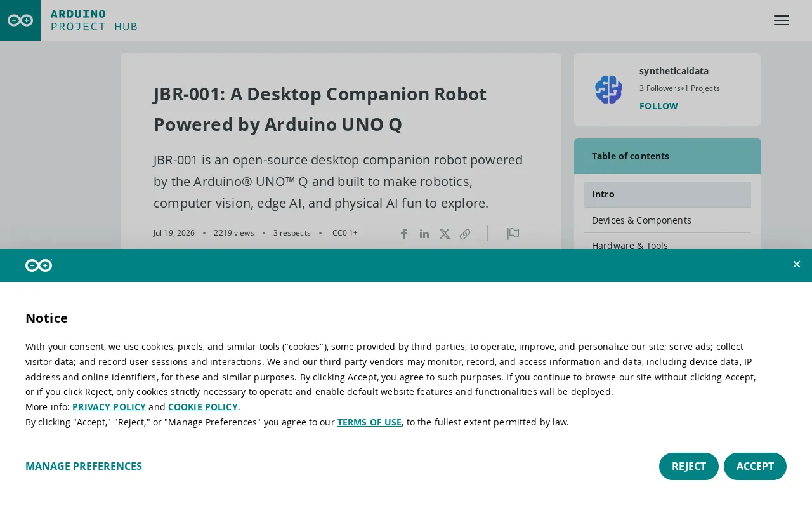Open syntheticaidata profile avatar
The image size is (812, 508).
pyautogui.click(x=609, y=90)
